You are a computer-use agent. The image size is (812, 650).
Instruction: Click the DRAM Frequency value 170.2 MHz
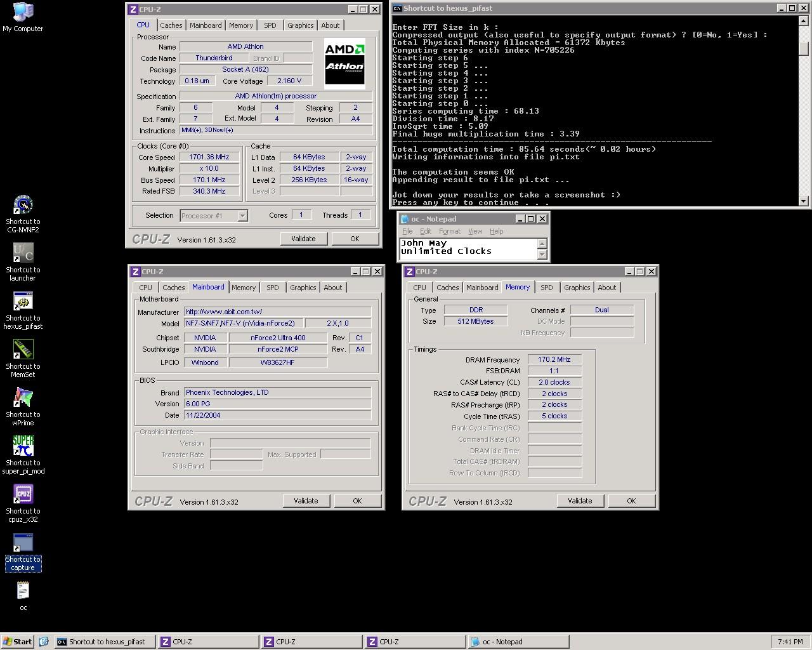[x=554, y=359]
